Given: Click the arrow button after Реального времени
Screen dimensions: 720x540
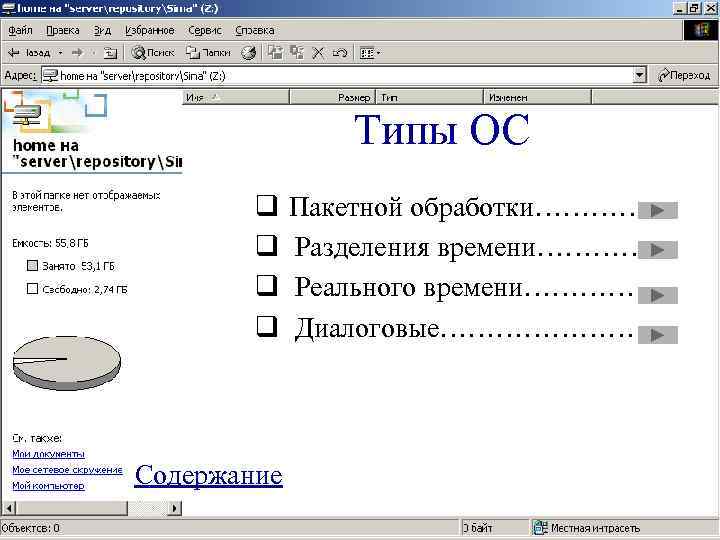Looking at the screenshot, I should coord(658,295).
